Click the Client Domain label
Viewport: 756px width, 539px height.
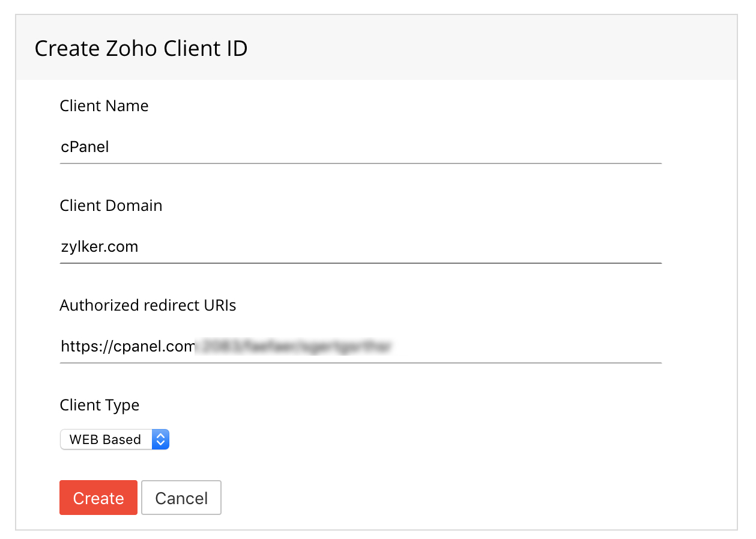[x=111, y=206]
